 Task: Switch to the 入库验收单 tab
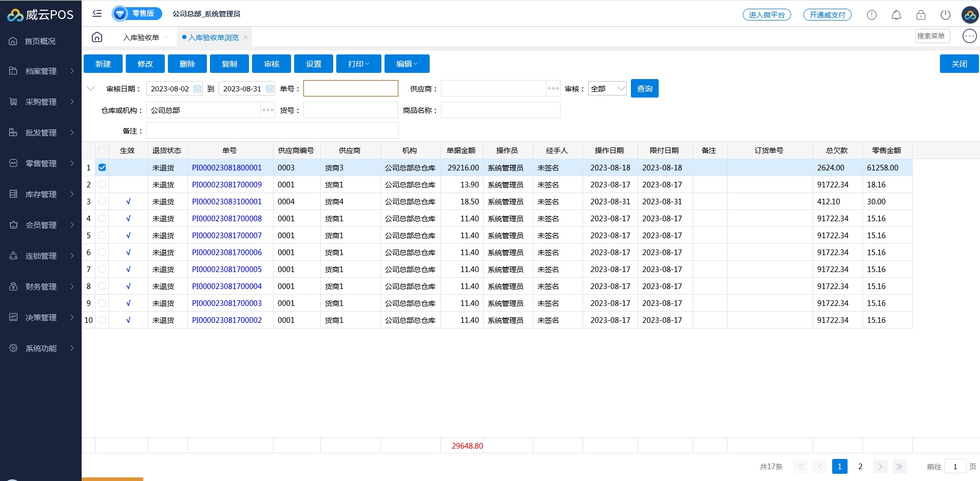(141, 37)
